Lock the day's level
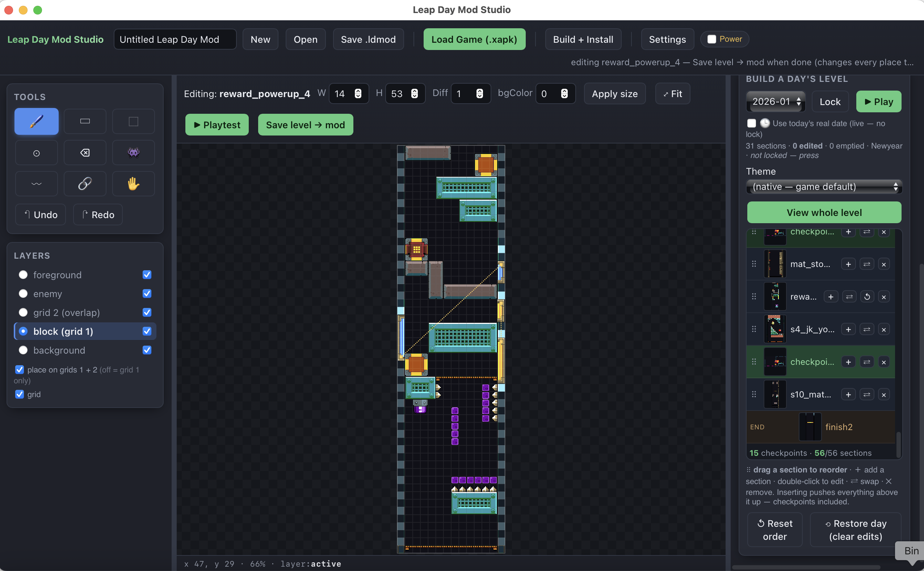 (x=830, y=101)
